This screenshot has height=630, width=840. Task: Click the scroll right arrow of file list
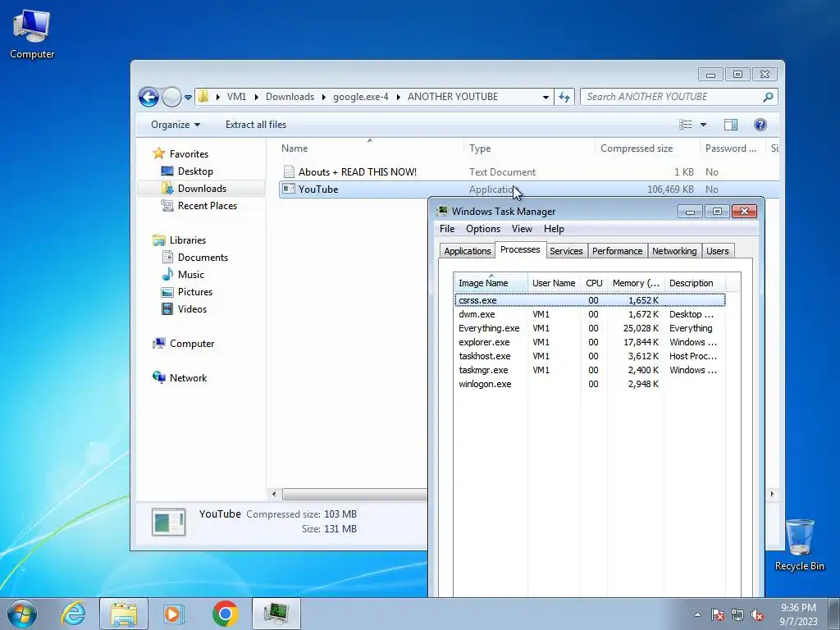tap(772, 494)
